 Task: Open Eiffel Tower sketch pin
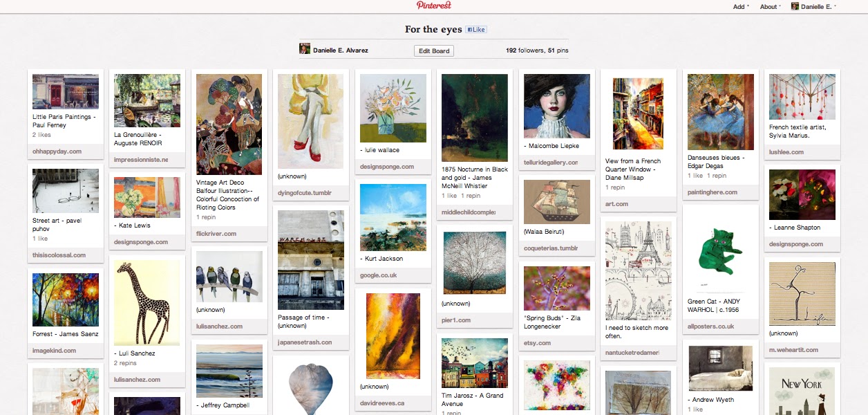(638, 270)
